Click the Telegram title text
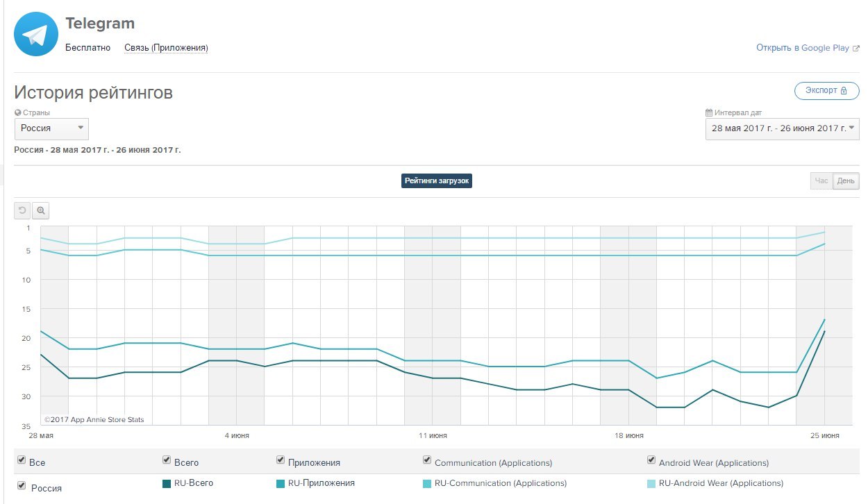868x504 pixels. point(100,24)
